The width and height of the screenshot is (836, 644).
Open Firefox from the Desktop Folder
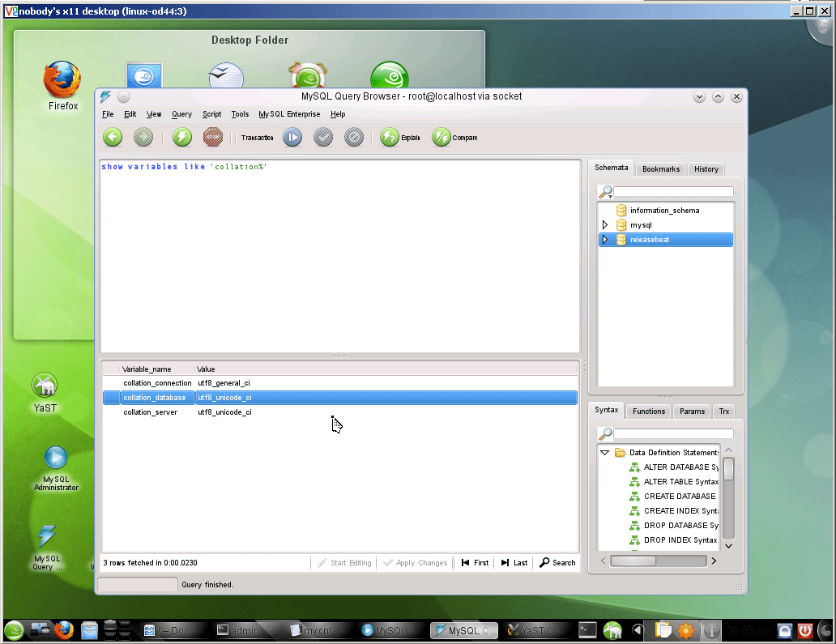[63, 85]
